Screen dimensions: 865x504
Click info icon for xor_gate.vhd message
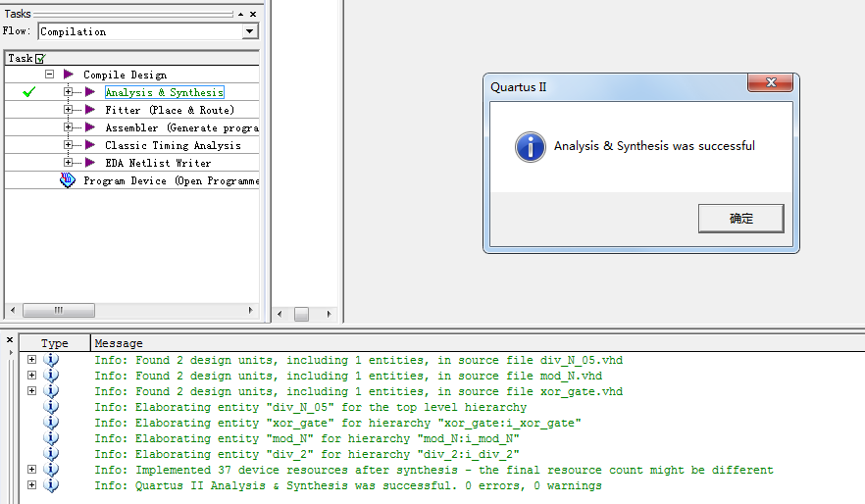(51, 391)
